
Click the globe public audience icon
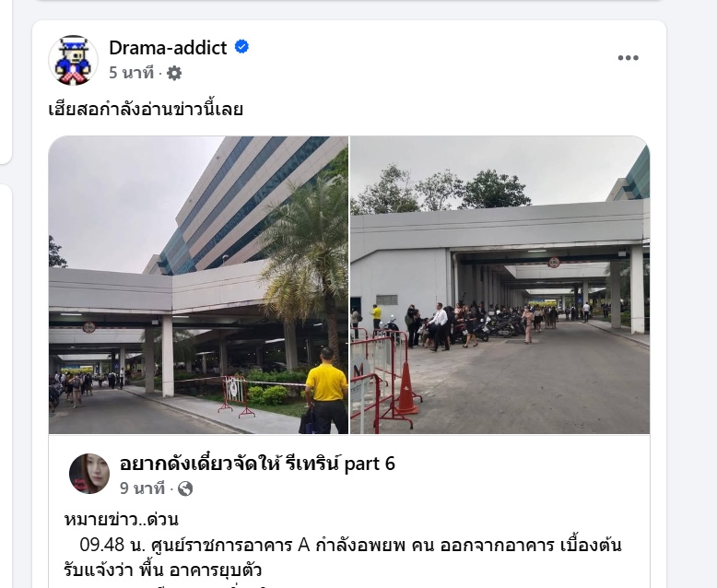click(184, 488)
